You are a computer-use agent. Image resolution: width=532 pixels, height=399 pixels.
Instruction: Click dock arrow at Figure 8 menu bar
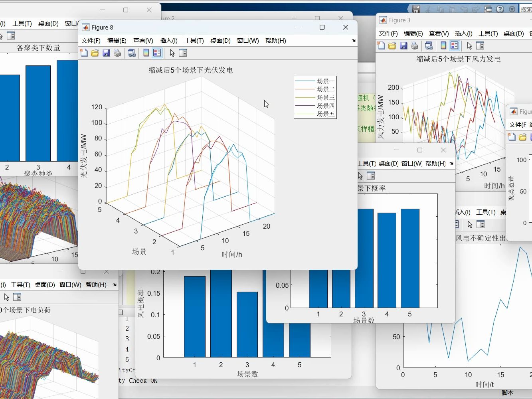pos(353,41)
